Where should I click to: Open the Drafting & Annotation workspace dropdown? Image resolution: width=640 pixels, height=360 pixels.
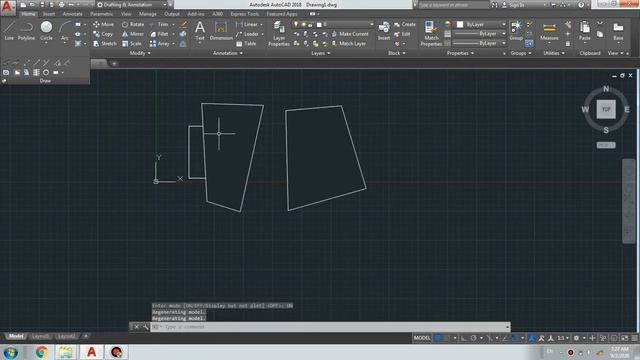(132, 5)
